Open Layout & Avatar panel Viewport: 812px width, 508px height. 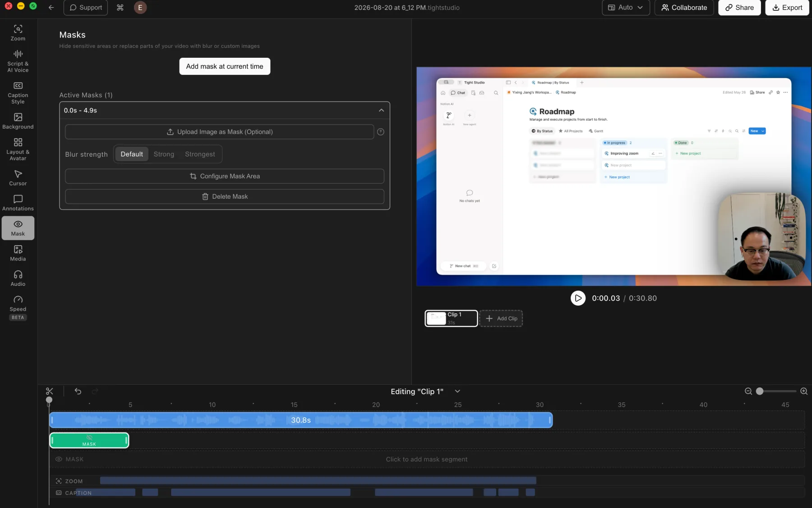18,149
